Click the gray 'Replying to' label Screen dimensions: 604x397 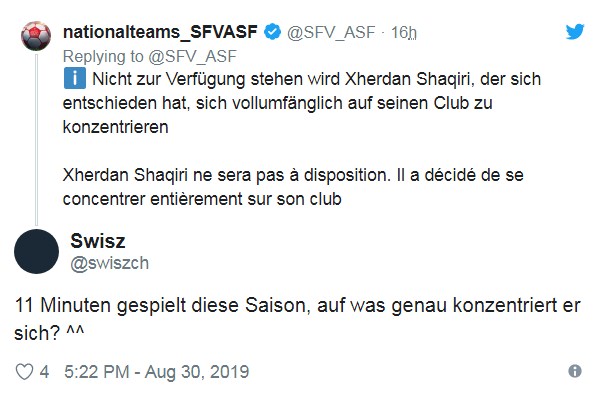tap(103, 57)
